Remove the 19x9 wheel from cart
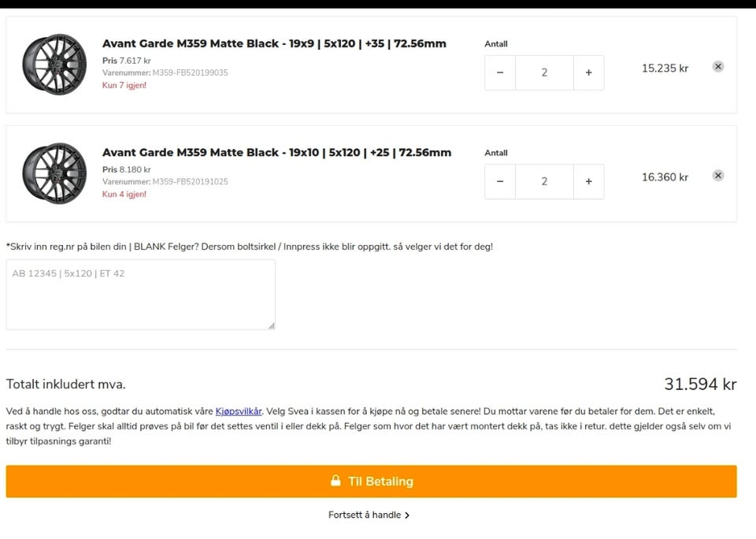Screen dimensions: 756x539 [718, 67]
